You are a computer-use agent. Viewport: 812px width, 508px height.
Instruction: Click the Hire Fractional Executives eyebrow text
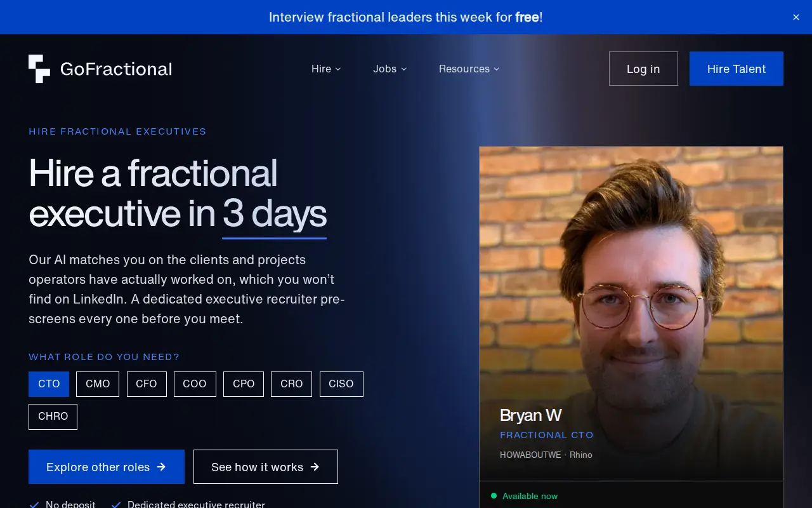point(117,131)
